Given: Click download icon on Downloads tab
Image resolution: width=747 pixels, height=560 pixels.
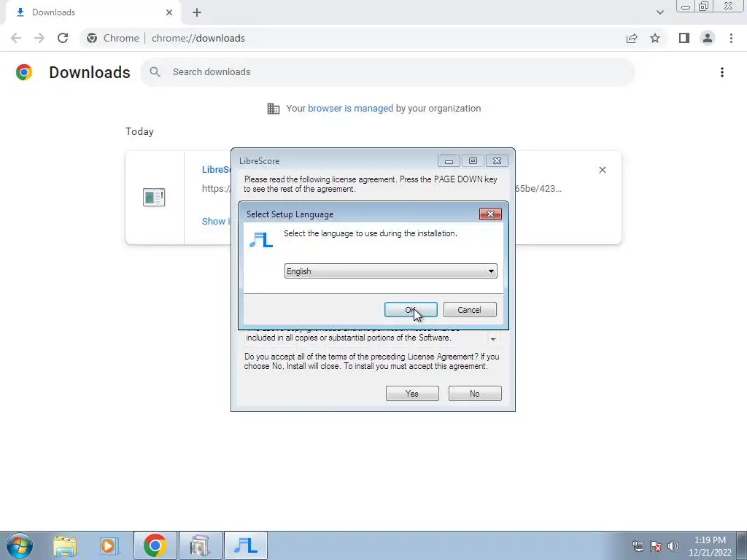Looking at the screenshot, I should click(20, 12).
